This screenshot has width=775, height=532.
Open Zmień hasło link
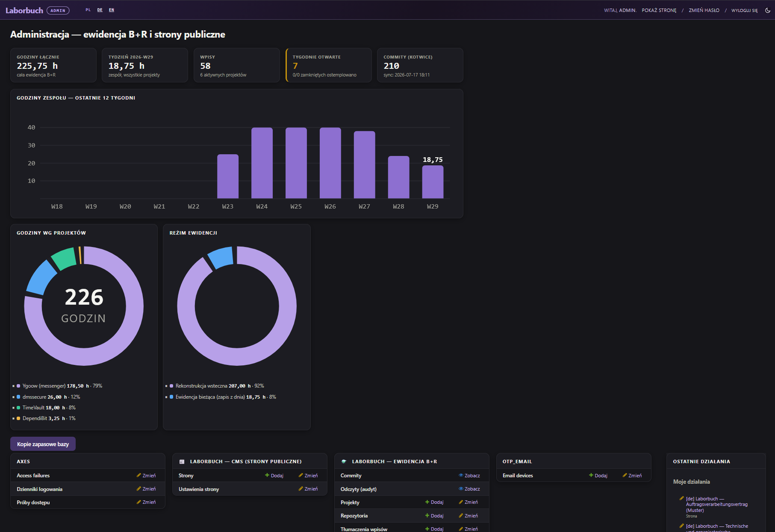pyautogui.click(x=704, y=10)
